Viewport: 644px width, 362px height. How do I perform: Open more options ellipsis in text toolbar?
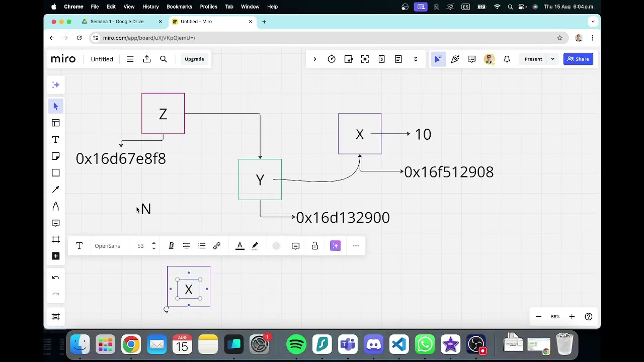pyautogui.click(x=356, y=246)
